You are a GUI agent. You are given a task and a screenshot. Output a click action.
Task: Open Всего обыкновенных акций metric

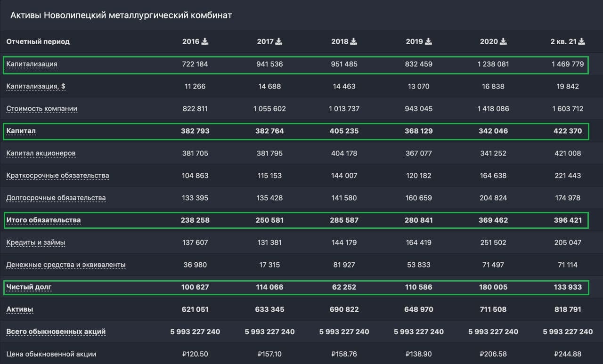[x=56, y=332]
